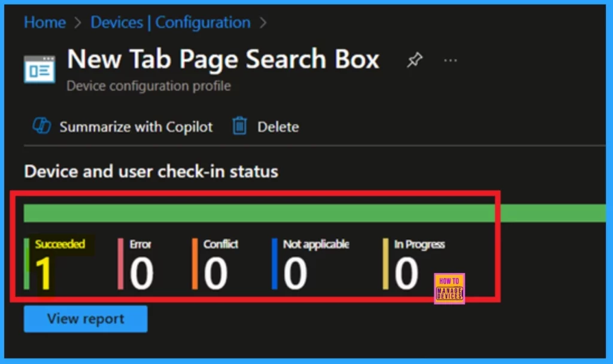
Task: Select the Conflict count of 0
Action: [x=216, y=273]
